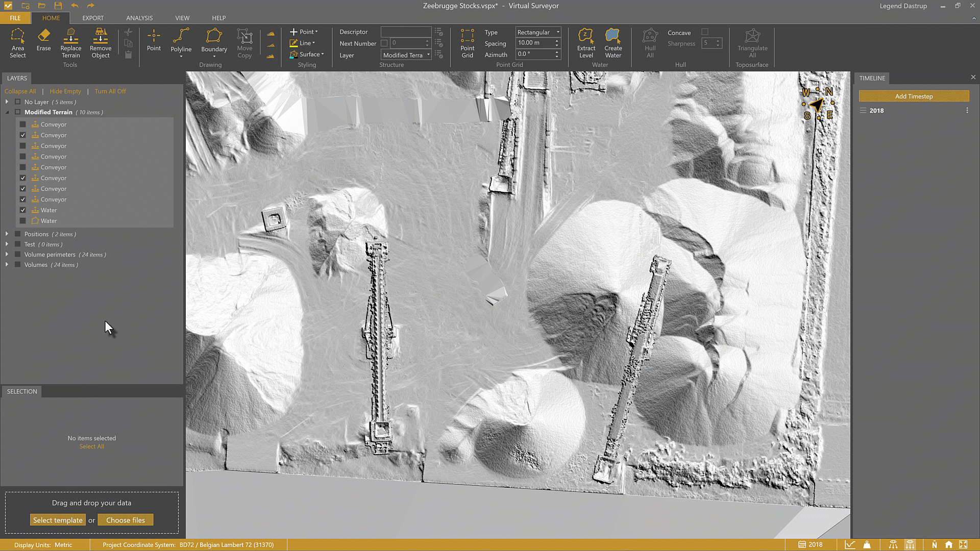Activate the Erase tool

point(43,40)
